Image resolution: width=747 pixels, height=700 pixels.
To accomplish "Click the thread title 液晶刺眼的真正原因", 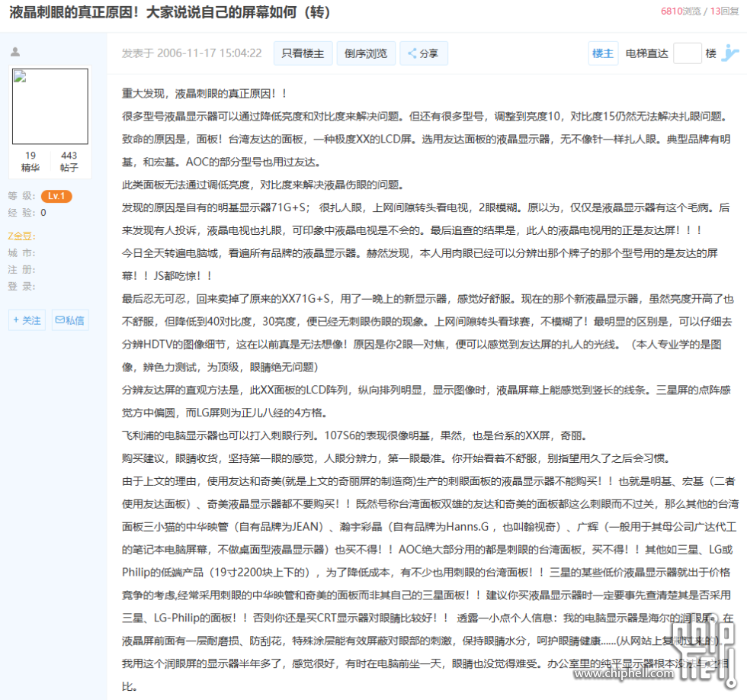I will click(169, 12).
